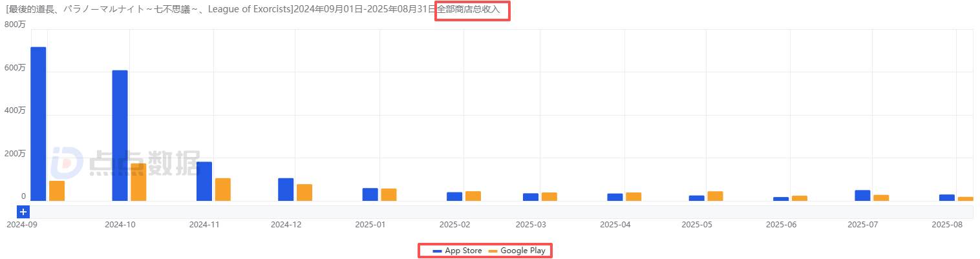Click the orange Google Play legend marker
Viewport: 980px width, 259px height.
pyautogui.click(x=494, y=251)
